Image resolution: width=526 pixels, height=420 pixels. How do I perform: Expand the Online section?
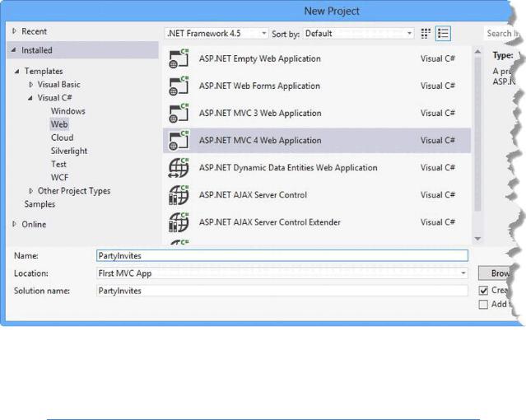(x=14, y=224)
